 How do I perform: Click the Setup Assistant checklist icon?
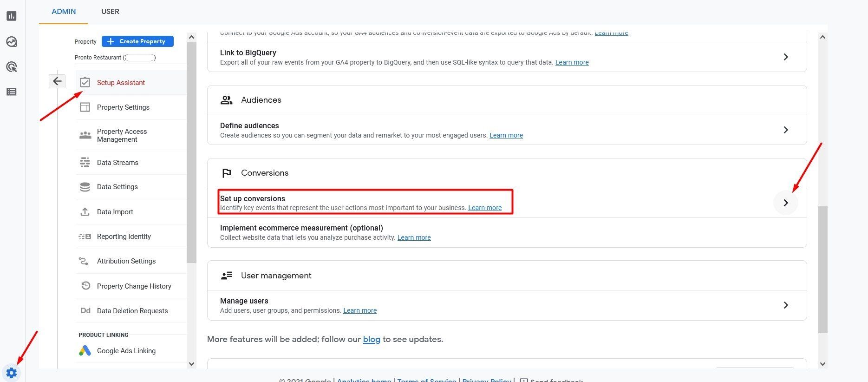85,82
